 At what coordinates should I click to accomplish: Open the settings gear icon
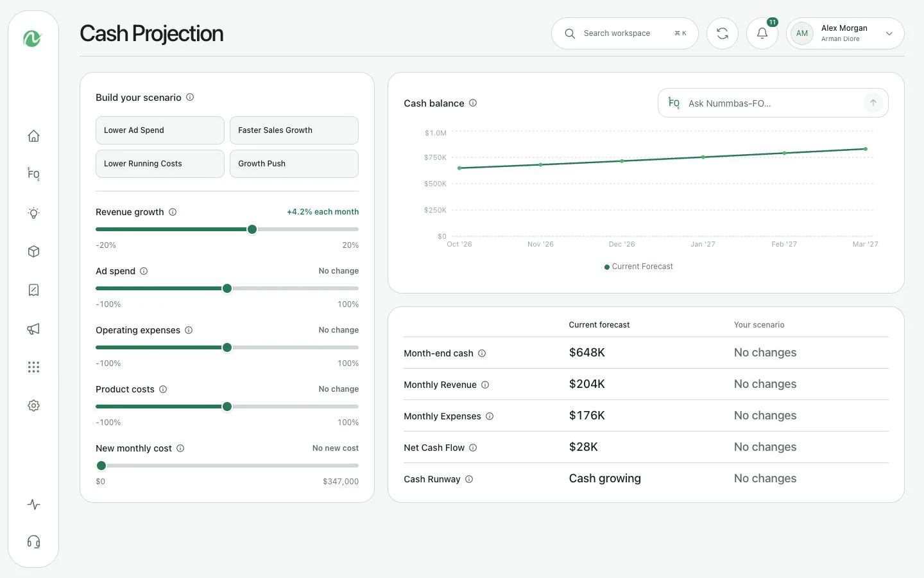(x=34, y=406)
